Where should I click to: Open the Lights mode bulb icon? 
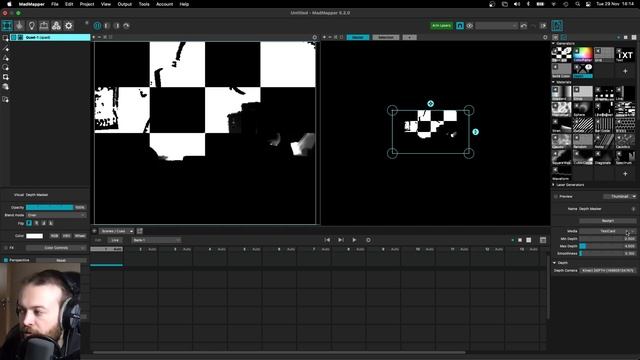coord(31,26)
